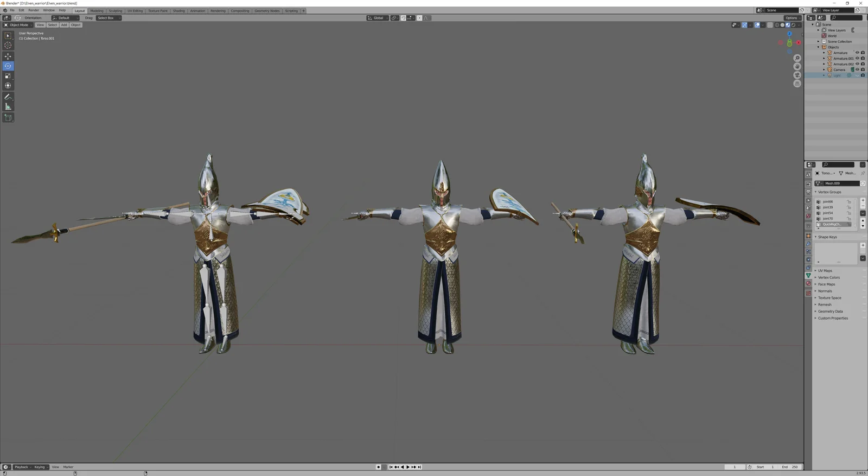
Task: Hide Armature in viewport via eye icon
Action: 857,53
